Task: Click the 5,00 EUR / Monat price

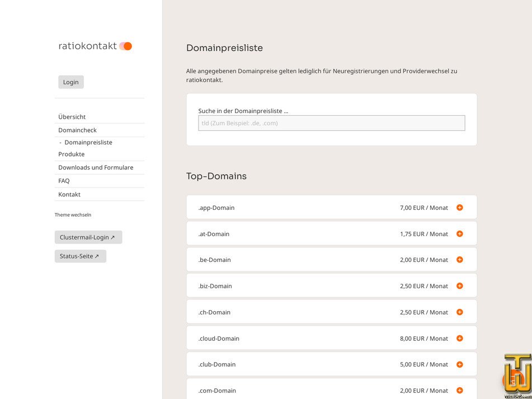Action: [x=424, y=364]
